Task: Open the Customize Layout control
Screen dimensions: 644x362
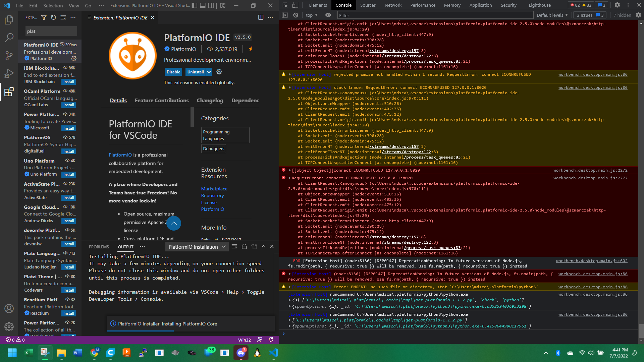Action: coord(223,5)
